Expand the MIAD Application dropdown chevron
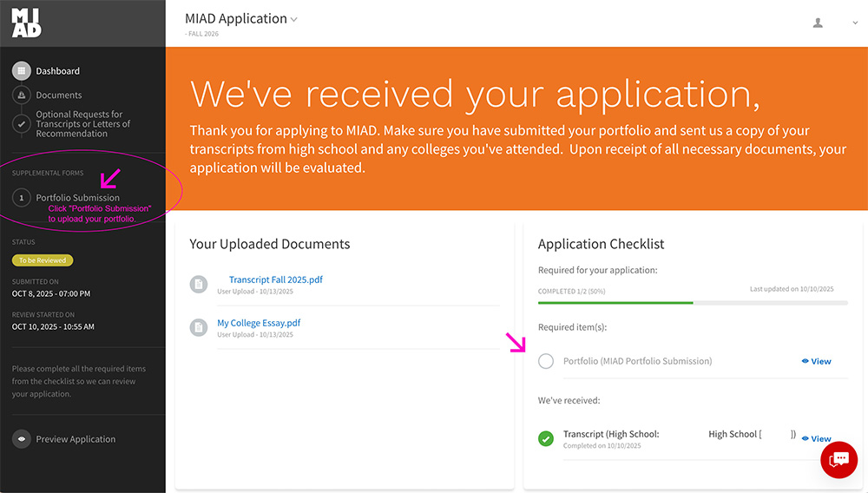The height and width of the screenshot is (493, 868). pos(294,20)
